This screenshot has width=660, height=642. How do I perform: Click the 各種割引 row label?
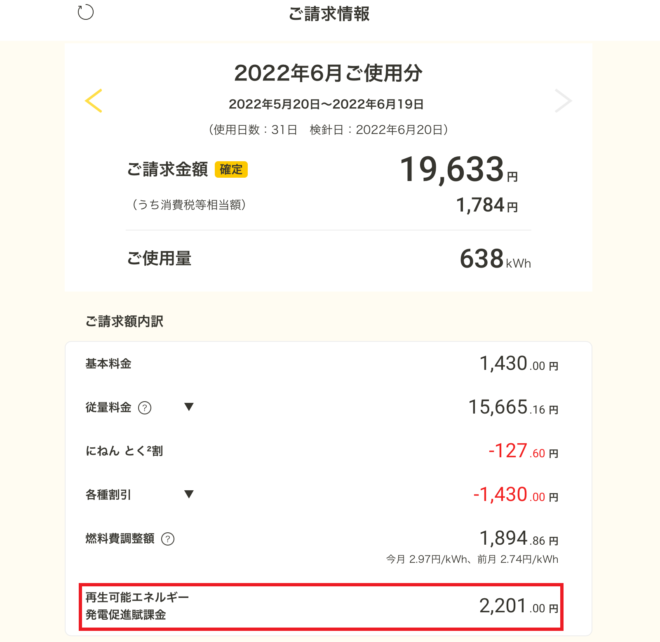[x=108, y=494]
